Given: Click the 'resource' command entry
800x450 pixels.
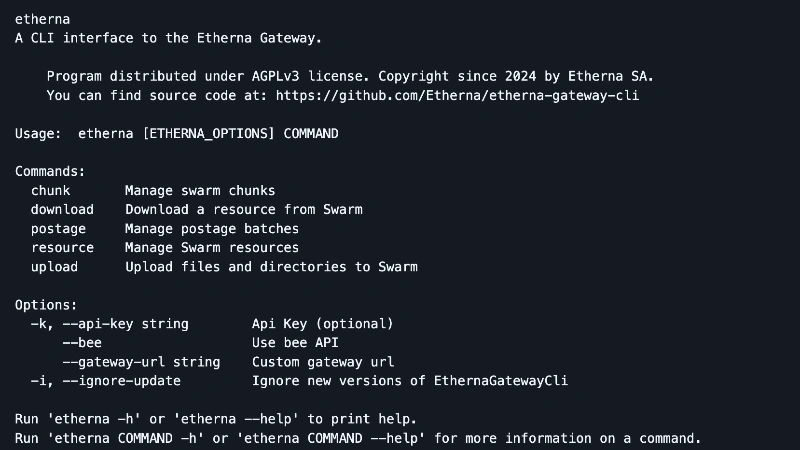Looking at the screenshot, I should pos(62,248).
